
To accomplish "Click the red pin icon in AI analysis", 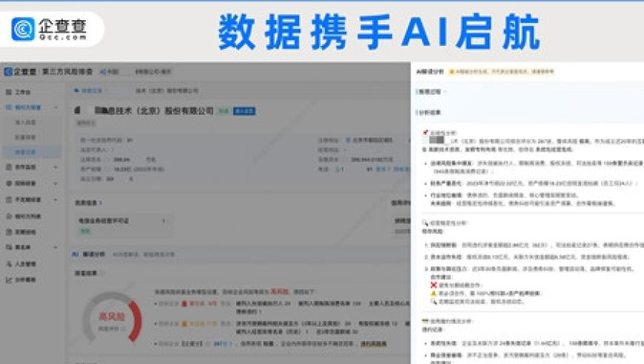I will pos(426,132).
